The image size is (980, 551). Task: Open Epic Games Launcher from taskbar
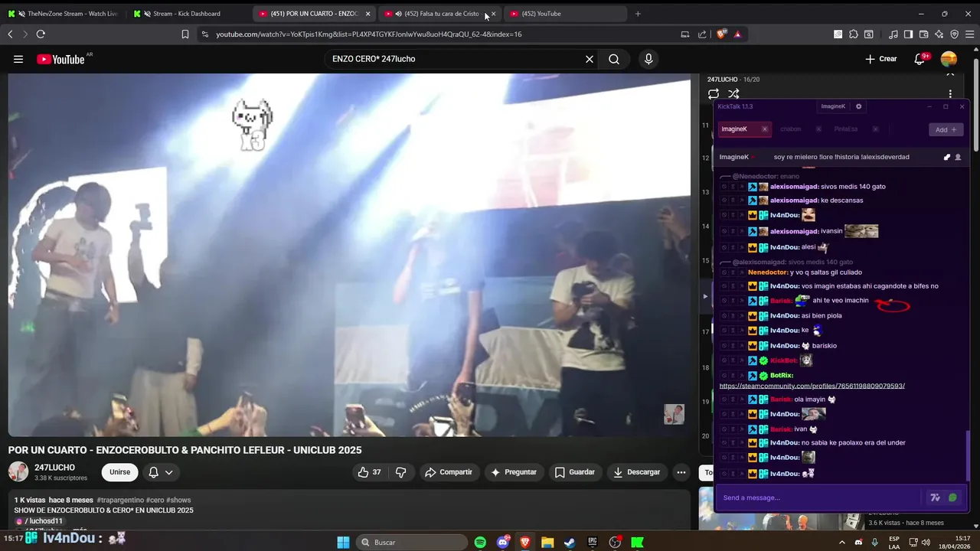pos(592,542)
